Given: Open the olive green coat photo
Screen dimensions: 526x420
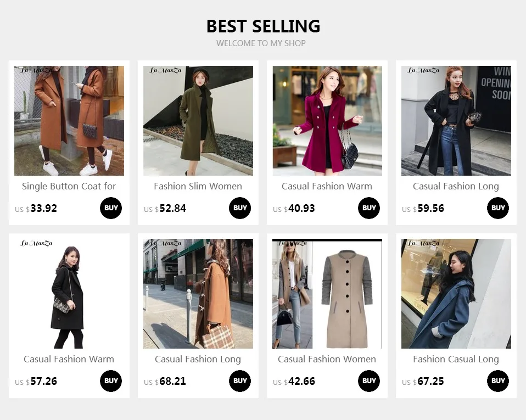Looking at the screenshot, I should 198,121.
